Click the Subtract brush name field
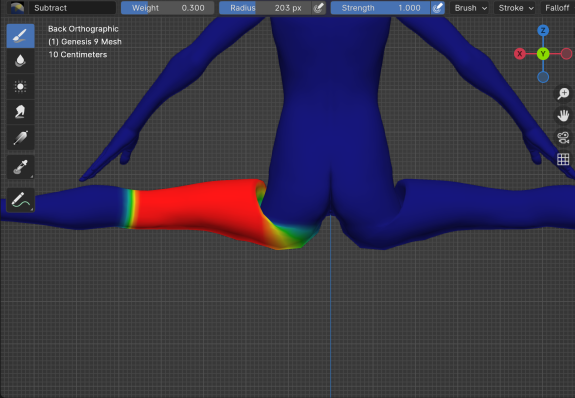Viewport: 575px width, 398px height. point(73,8)
